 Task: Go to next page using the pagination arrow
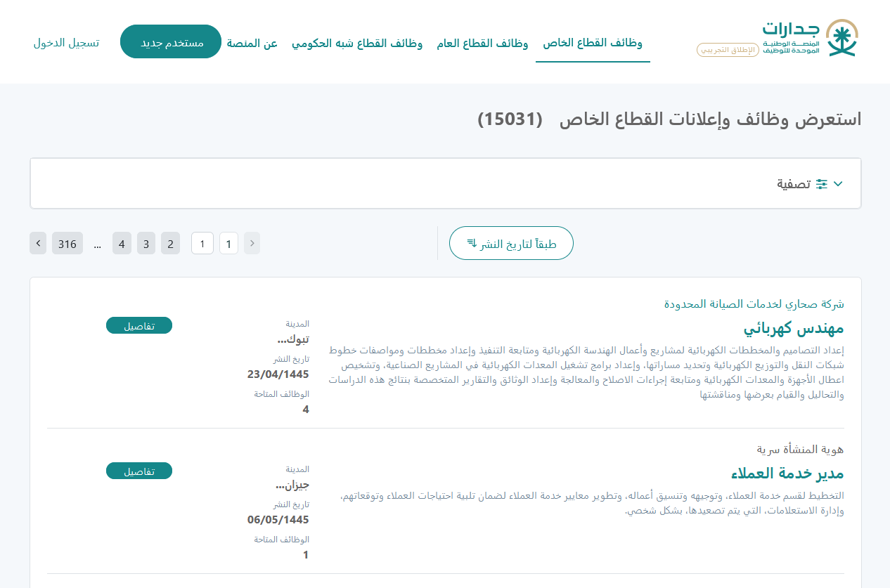[x=39, y=244]
